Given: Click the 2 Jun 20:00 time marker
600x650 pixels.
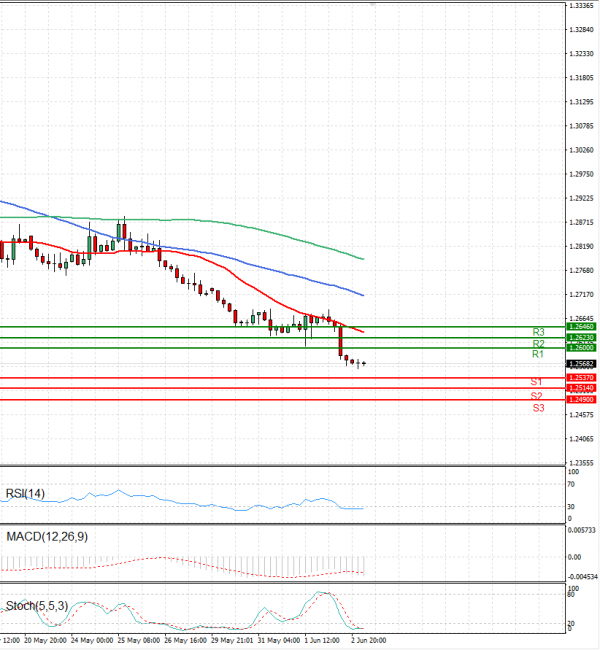Looking at the screenshot, I should click(368, 640).
